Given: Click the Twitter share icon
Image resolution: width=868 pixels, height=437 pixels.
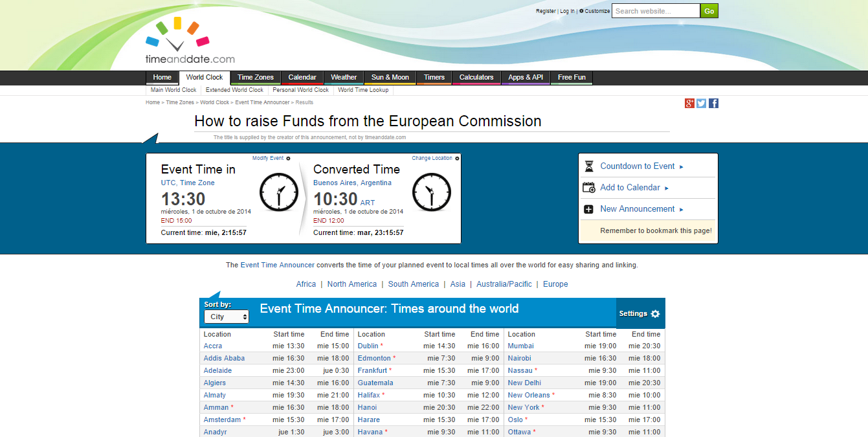Looking at the screenshot, I should click(x=701, y=104).
